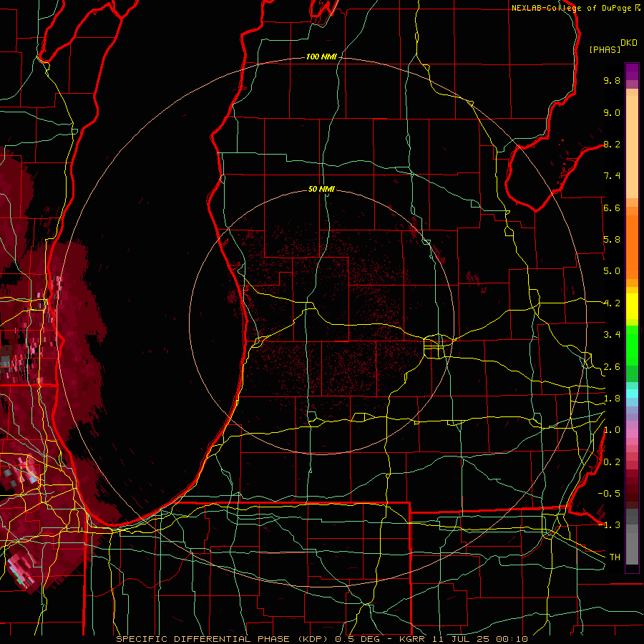Pick the bright green band of the color scale
This screenshot has height=644, width=644.
point(632,345)
